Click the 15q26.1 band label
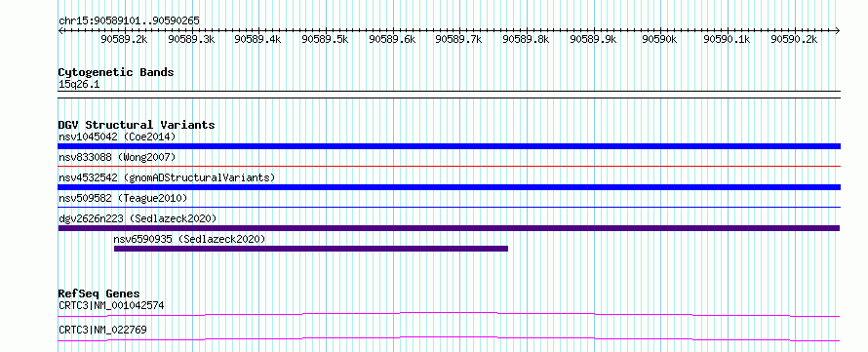The height and width of the screenshot is (352, 868). coord(79,85)
